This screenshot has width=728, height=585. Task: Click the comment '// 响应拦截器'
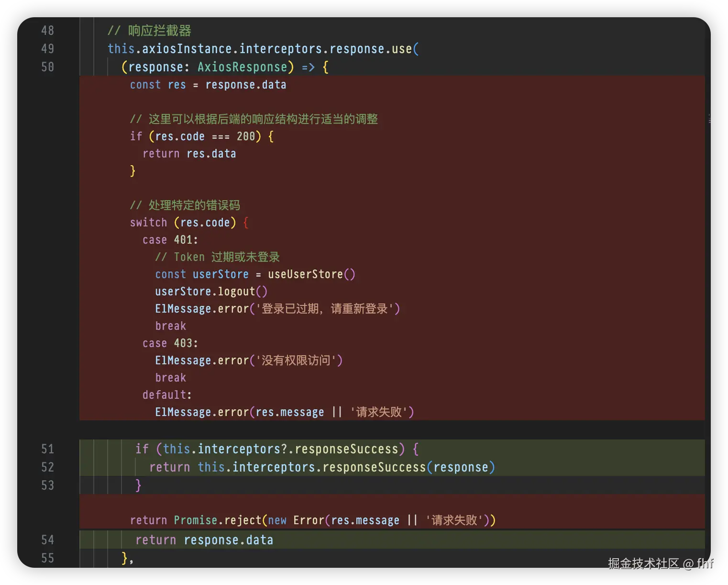149,31
